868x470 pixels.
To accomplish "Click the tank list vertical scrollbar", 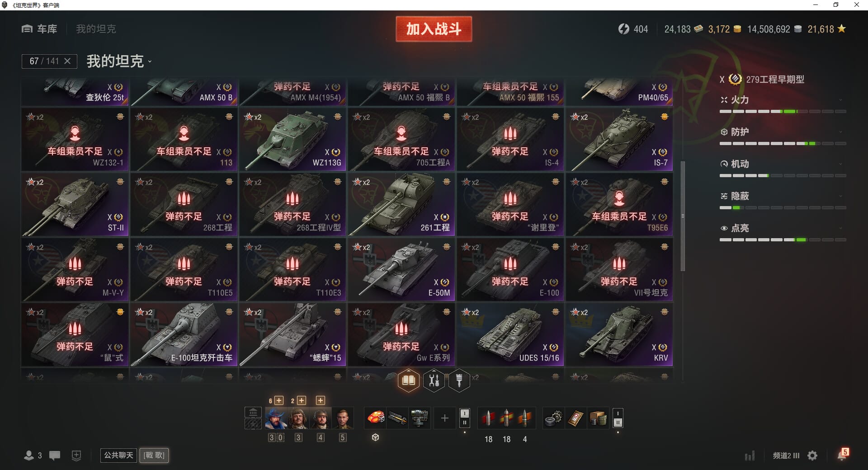I will click(683, 216).
